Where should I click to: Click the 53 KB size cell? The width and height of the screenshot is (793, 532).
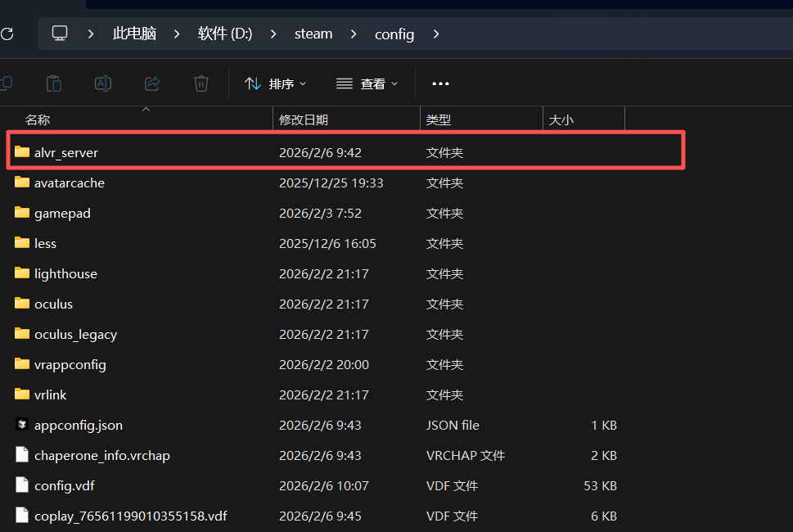click(x=601, y=486)
